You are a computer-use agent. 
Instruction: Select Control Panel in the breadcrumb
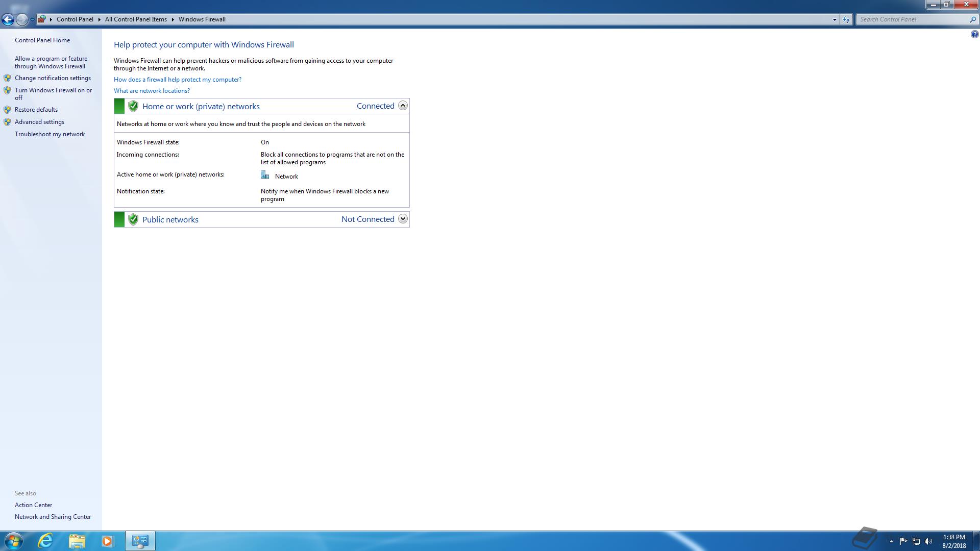(75, 19)
